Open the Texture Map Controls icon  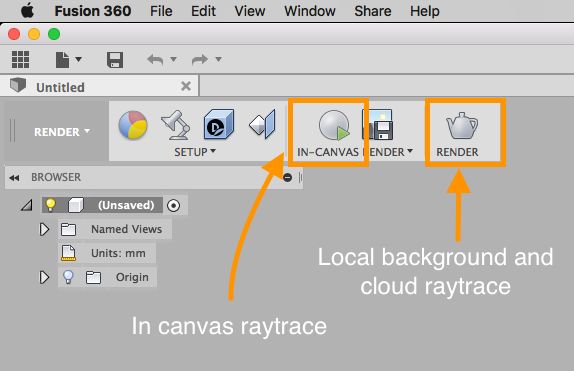click(x=262, y=124)
